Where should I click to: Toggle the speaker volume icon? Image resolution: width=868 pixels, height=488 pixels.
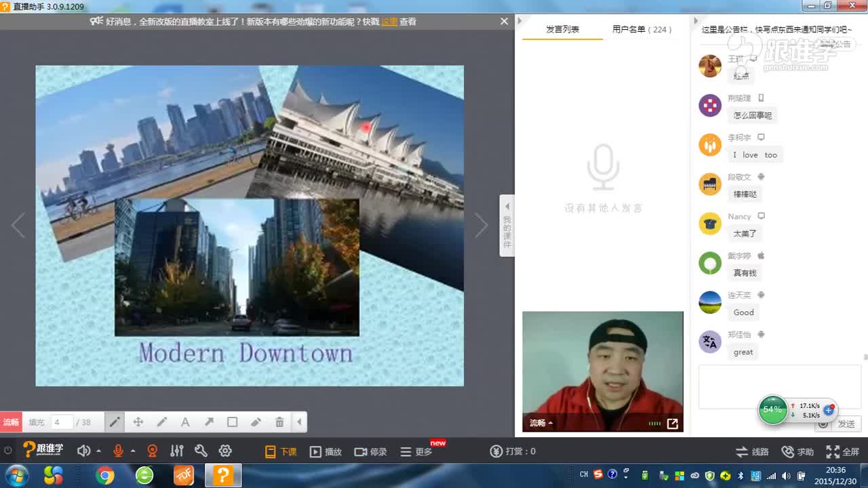[x=83, y=451]
